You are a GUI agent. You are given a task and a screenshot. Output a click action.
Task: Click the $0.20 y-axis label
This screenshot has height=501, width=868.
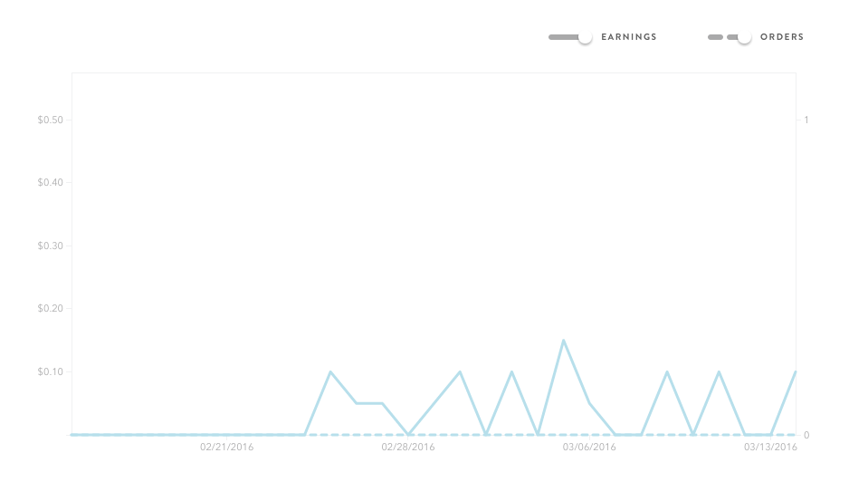click(51, 308)
